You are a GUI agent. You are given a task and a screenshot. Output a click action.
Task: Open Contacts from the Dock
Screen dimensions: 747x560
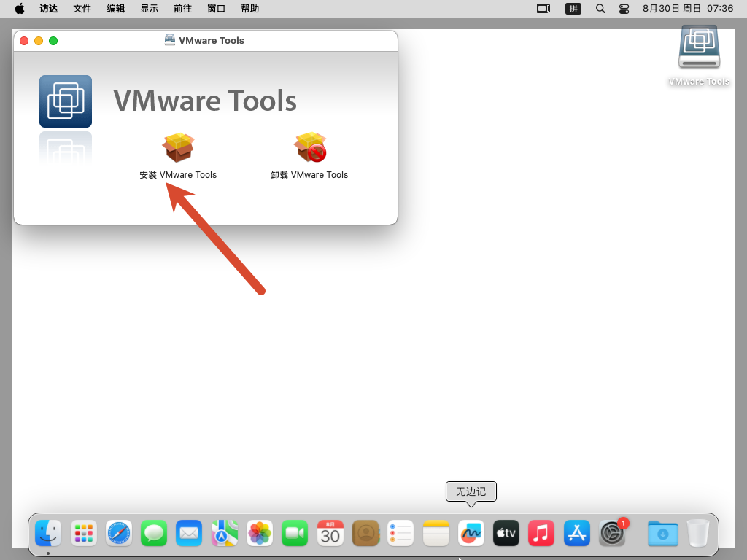365,533
